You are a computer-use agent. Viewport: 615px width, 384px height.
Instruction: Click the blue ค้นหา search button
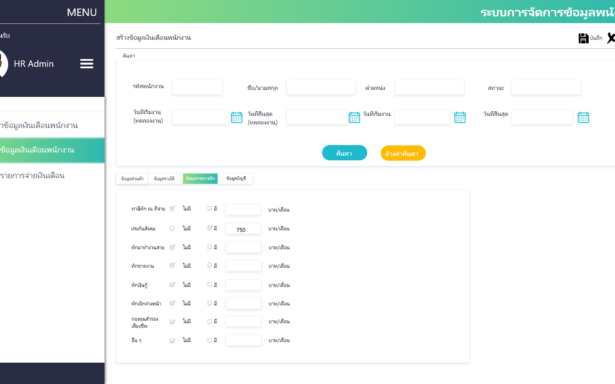tap(344, 153)
